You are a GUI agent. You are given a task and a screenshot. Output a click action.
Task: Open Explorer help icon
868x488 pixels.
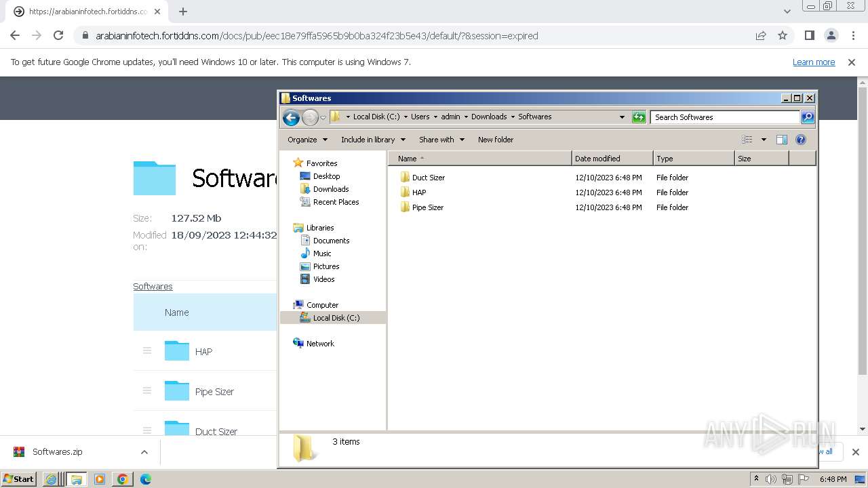tap(800, 140)
